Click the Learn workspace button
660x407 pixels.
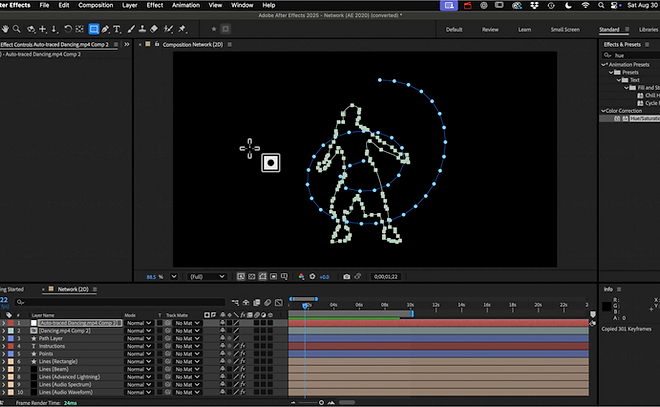coord(524,29)
